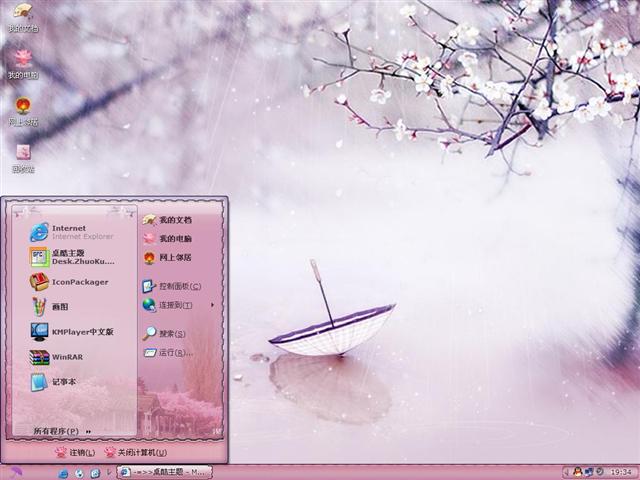Open WinRAR from the start menu

[56, 357]
